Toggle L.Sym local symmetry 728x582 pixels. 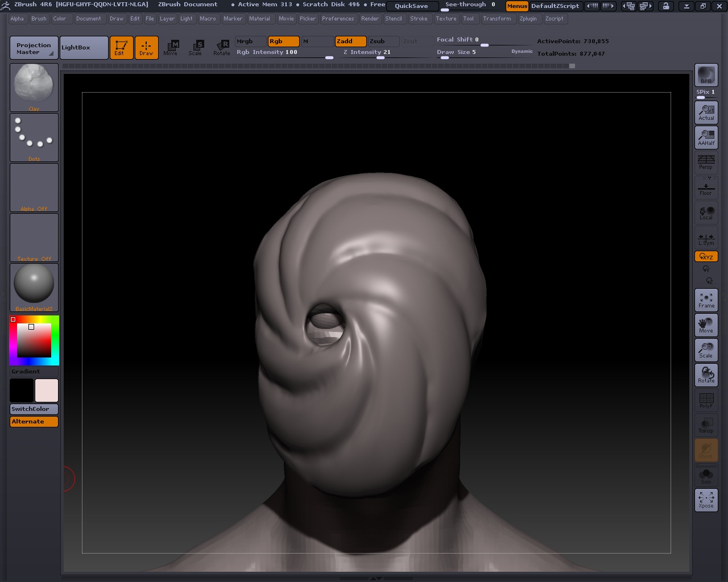(x=706, y=238)
